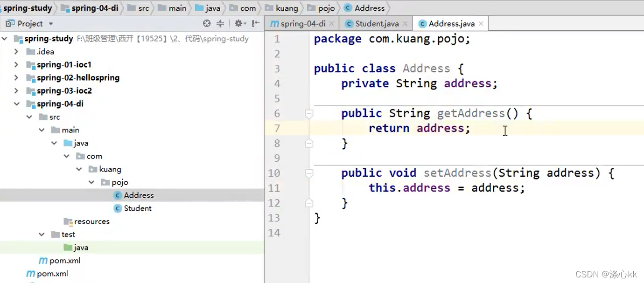Select the Student class in project tree
The image size is (644, 283).
pyautogui.click(x=133, y=208)
